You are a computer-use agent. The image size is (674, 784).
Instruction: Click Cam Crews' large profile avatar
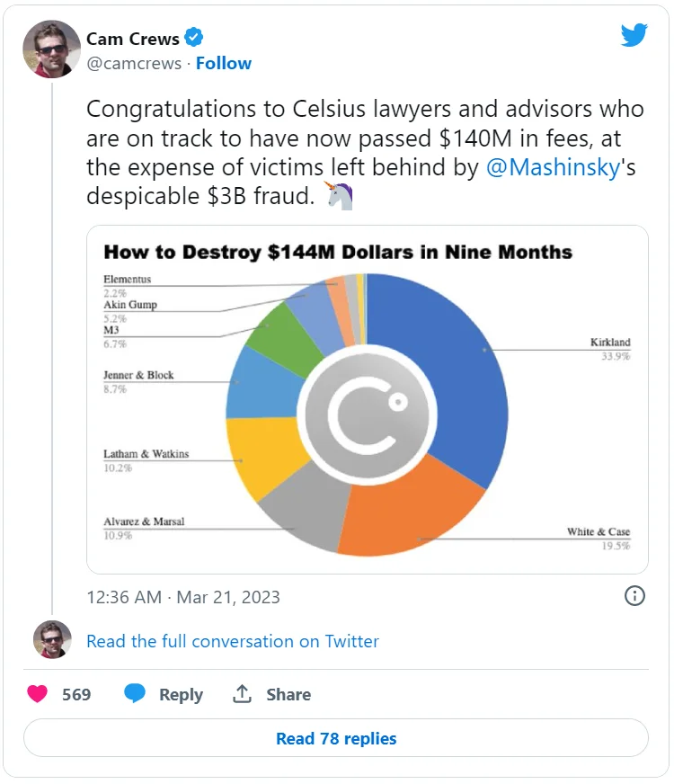point(52,49)
